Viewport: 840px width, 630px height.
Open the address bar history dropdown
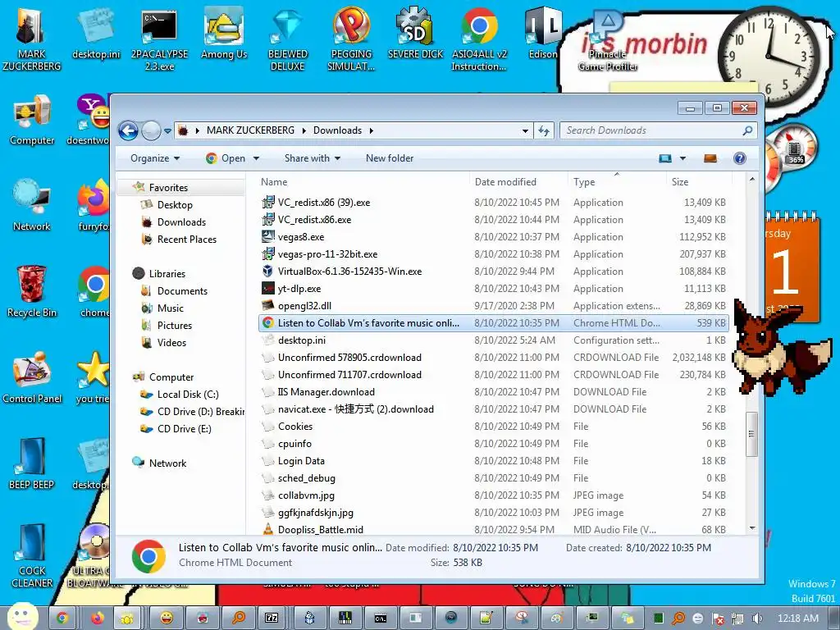coord(526,130)
